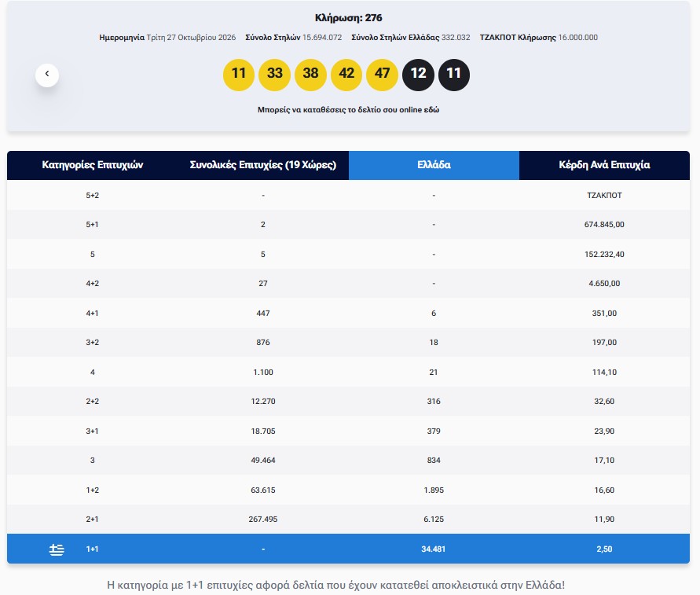Select the Ελλάδα column header

[434, 165]
